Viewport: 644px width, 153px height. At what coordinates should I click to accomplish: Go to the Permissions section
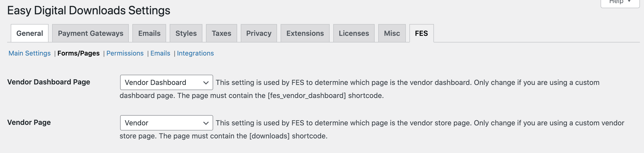[x=125, y=53]
